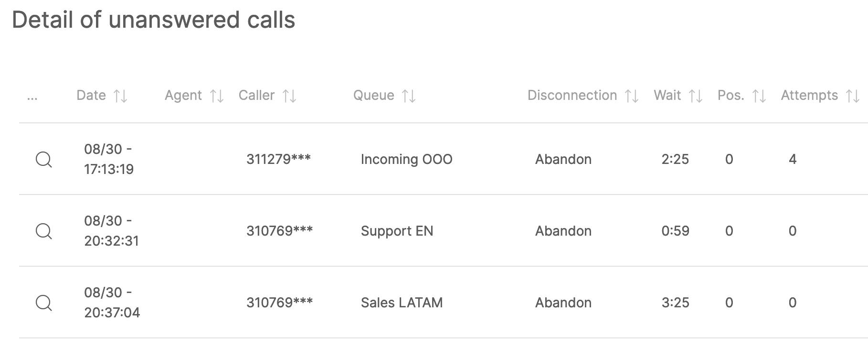The height and width of the screenshot is (347, 868).
Task: Click the Incoming OOO queue cell
Action: coord(406,159)
